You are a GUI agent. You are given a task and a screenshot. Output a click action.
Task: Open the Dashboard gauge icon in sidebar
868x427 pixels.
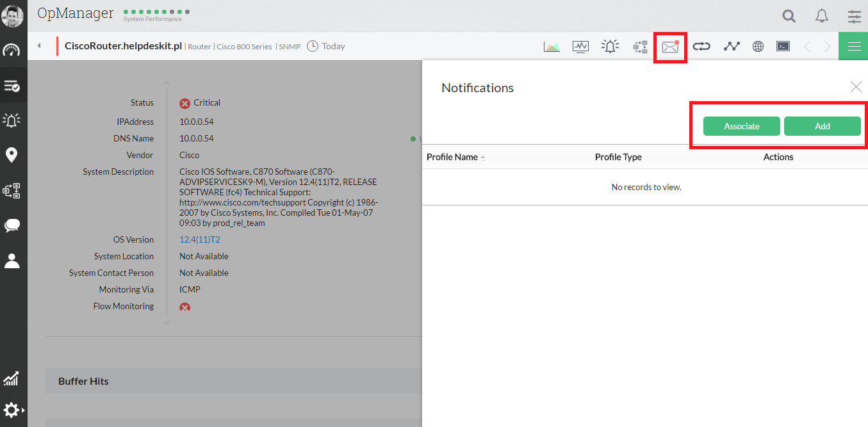coord(12,50)
